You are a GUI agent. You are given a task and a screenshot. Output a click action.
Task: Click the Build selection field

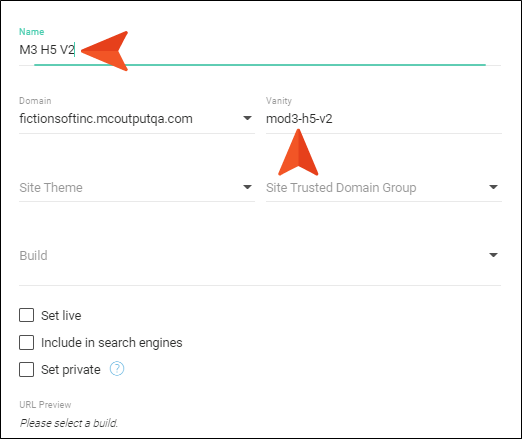coord(260,257)
